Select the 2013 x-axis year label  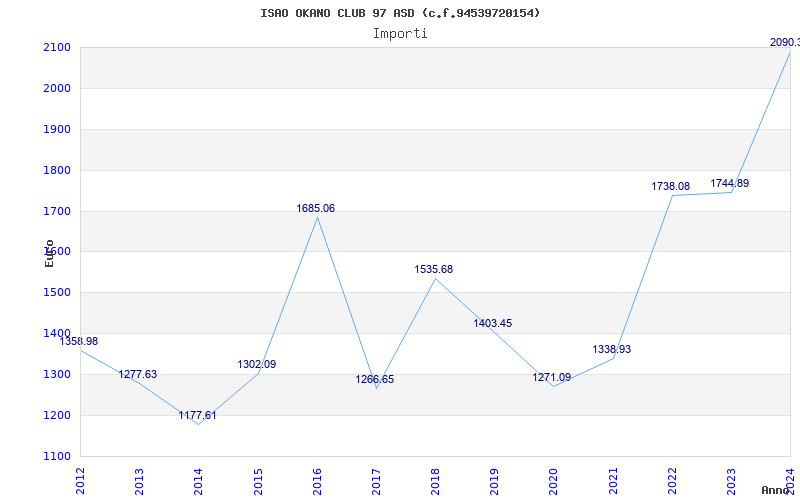(139, 481)
